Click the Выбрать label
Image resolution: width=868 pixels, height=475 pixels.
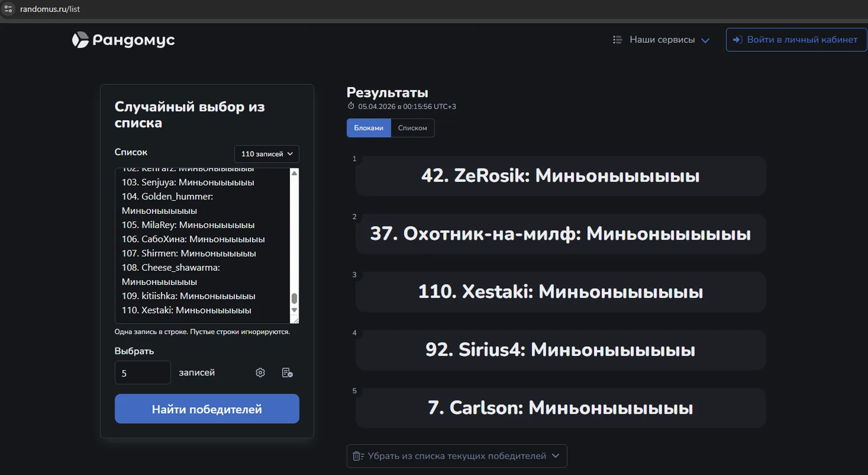(134, 351)
